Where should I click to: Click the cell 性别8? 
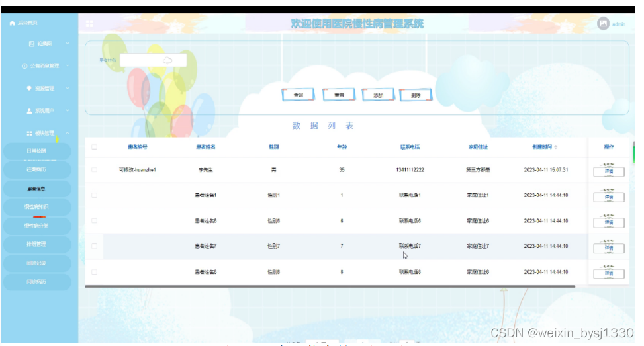tap(273, 272)
